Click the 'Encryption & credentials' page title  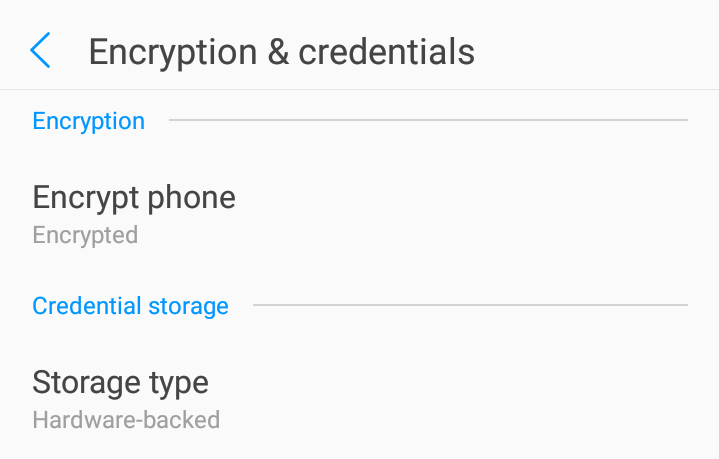coord(281,50)
